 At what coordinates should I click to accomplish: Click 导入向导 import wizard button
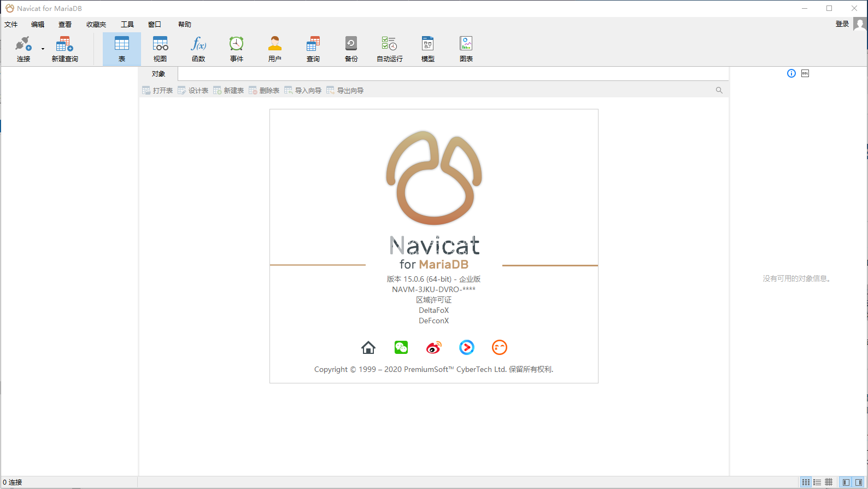303,90
